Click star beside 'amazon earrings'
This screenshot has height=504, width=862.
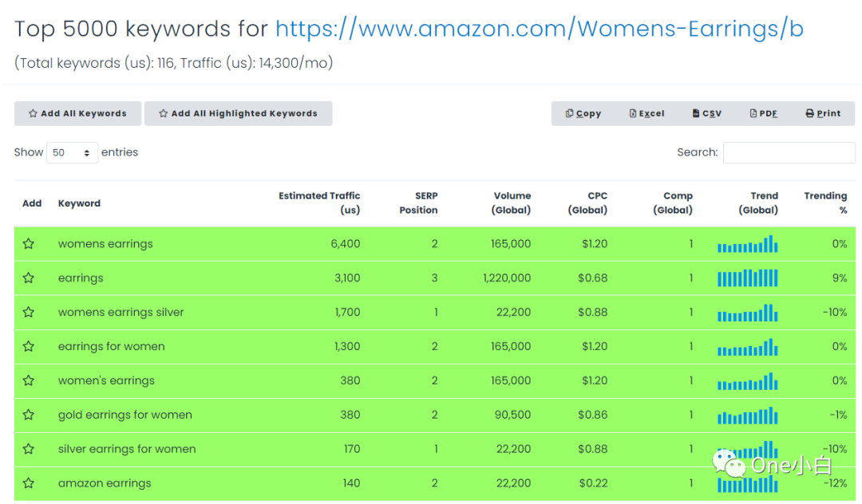click(29, 483)
